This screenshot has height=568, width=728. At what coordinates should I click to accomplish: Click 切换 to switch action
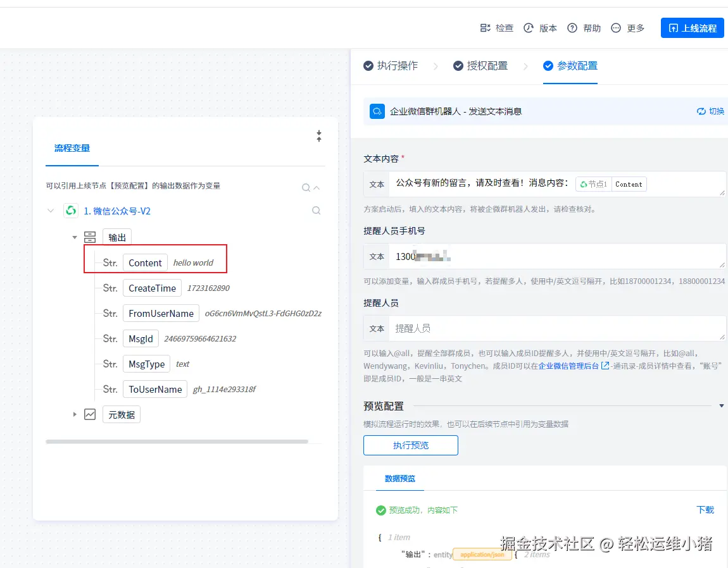click(x=710, y=111)
